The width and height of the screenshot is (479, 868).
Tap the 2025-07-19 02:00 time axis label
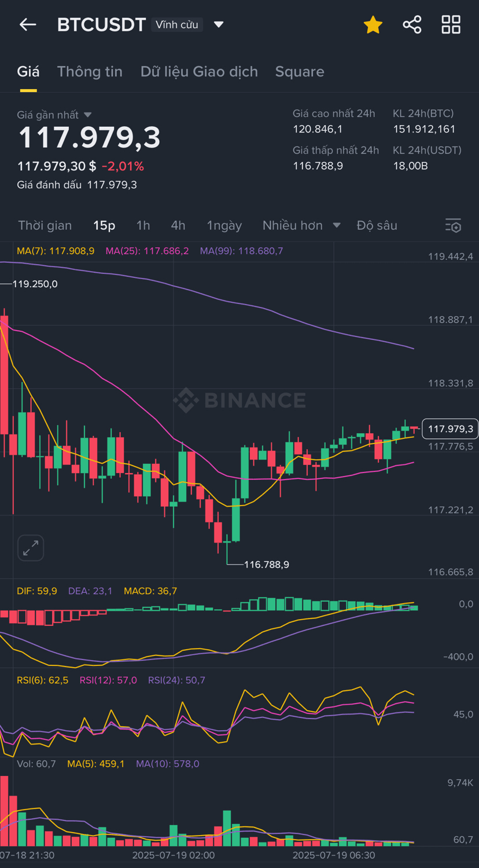[174, 855]
